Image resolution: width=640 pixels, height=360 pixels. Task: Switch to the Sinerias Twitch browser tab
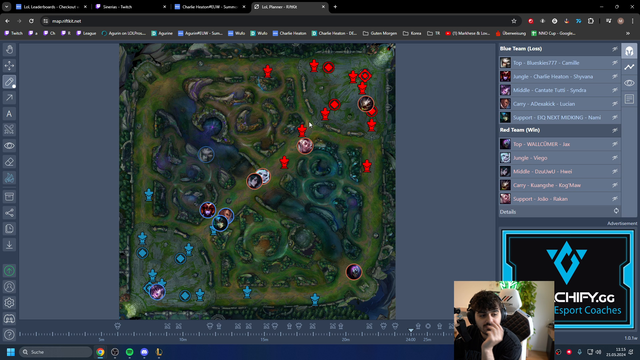pyautogui.click(x=131, y=7)
